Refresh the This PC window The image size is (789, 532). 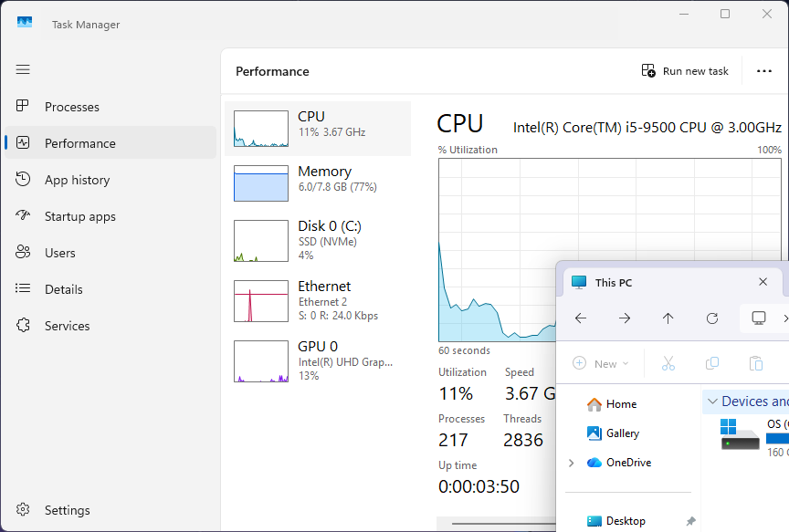point(712,318)
